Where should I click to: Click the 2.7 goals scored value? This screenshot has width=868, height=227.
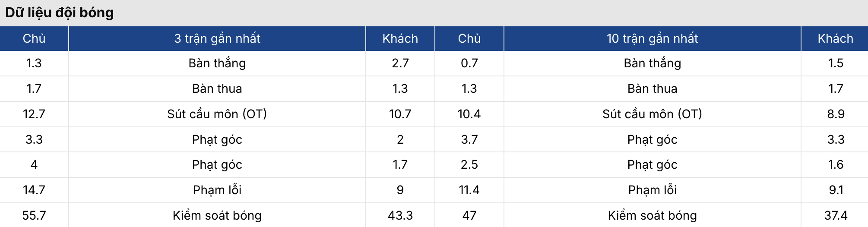click(400, 63)
